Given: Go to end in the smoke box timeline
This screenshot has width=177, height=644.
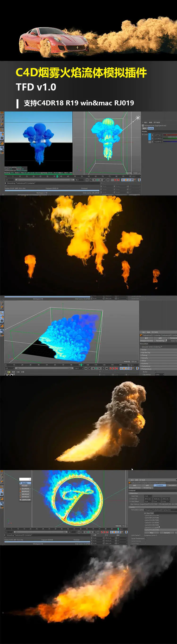Looking at the screenshot, I should tap(107, 369).
